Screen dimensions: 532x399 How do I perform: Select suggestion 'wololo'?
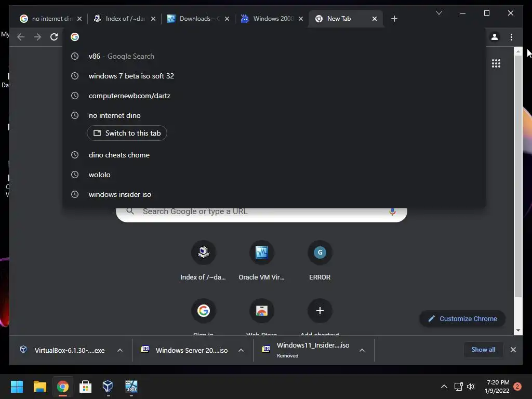point(274,175)
